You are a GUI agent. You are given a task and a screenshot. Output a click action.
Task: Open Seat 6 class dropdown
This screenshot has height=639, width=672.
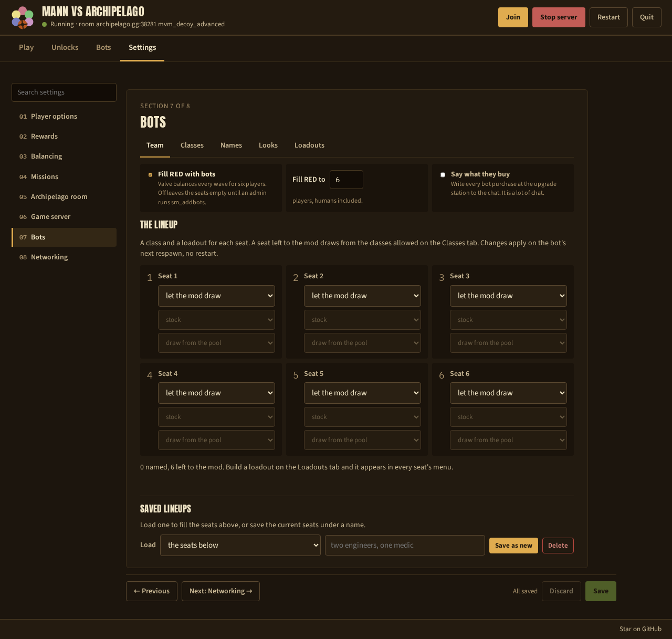point(508,393)
